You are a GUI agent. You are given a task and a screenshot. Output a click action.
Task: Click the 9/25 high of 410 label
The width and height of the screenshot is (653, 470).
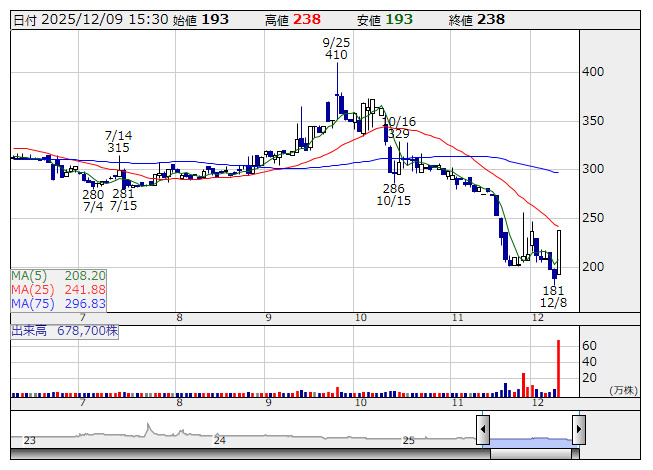[336, 48]
